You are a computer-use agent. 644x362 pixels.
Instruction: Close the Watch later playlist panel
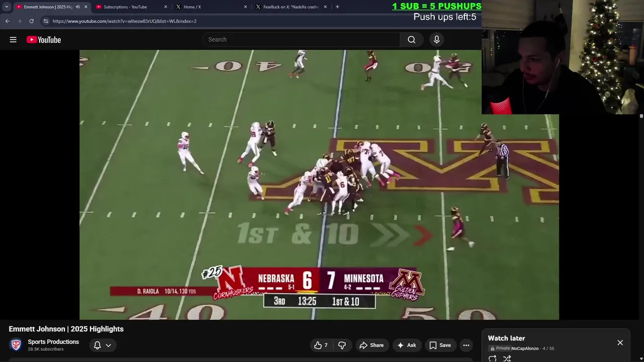click(620, 343)
